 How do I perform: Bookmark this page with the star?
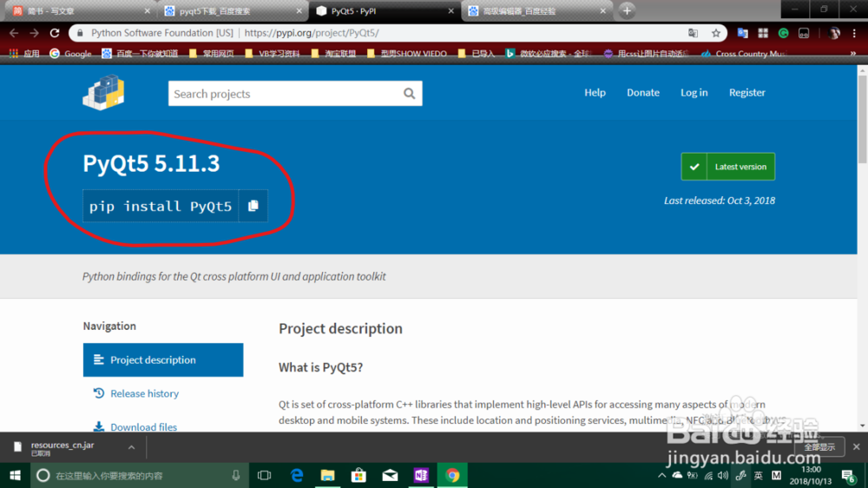point(716,33)
